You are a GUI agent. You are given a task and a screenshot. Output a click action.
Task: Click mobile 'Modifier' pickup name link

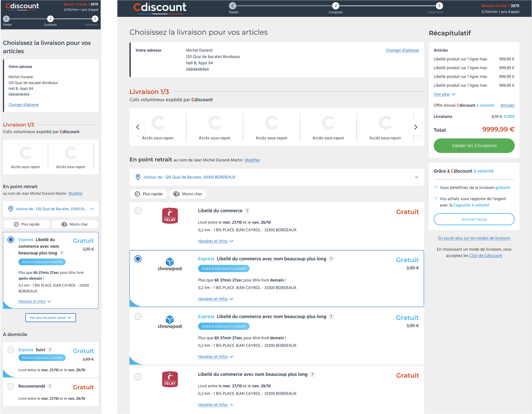tap(76, 194)
